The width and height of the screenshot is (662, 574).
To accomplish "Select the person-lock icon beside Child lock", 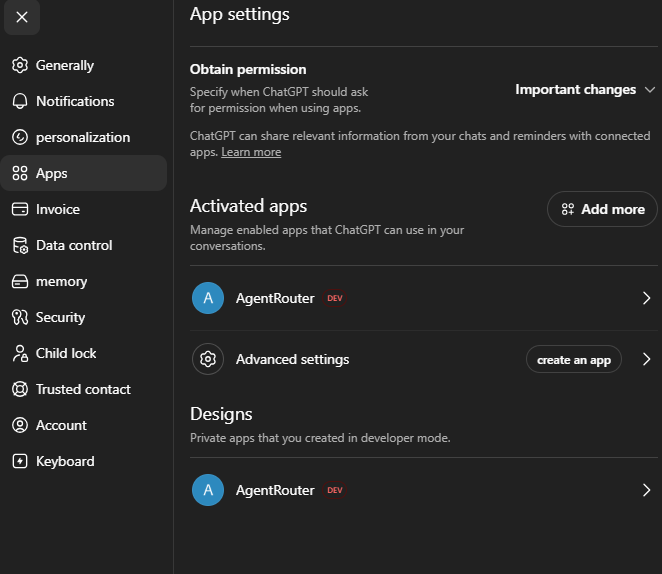I will click(x=20, y=353).
